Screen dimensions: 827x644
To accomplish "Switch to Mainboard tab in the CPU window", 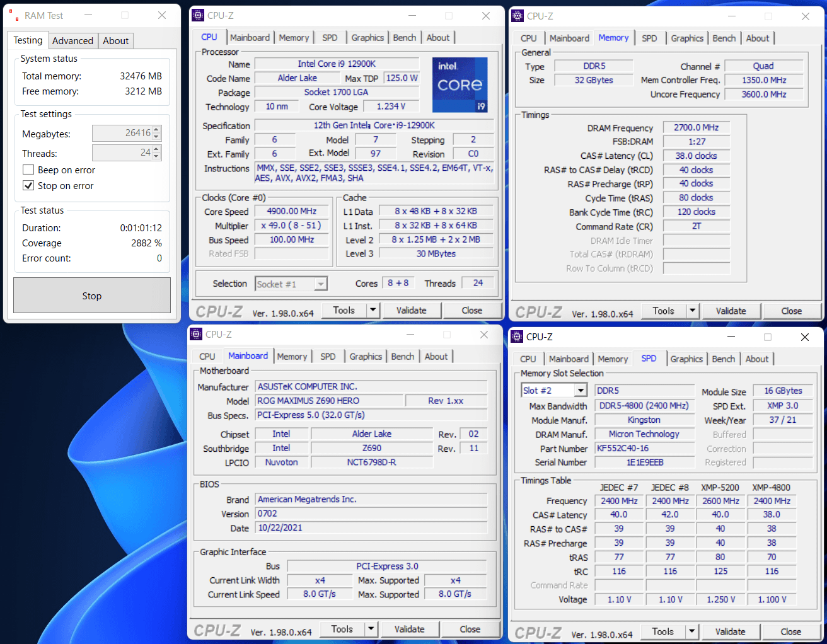I will point(250,38).
